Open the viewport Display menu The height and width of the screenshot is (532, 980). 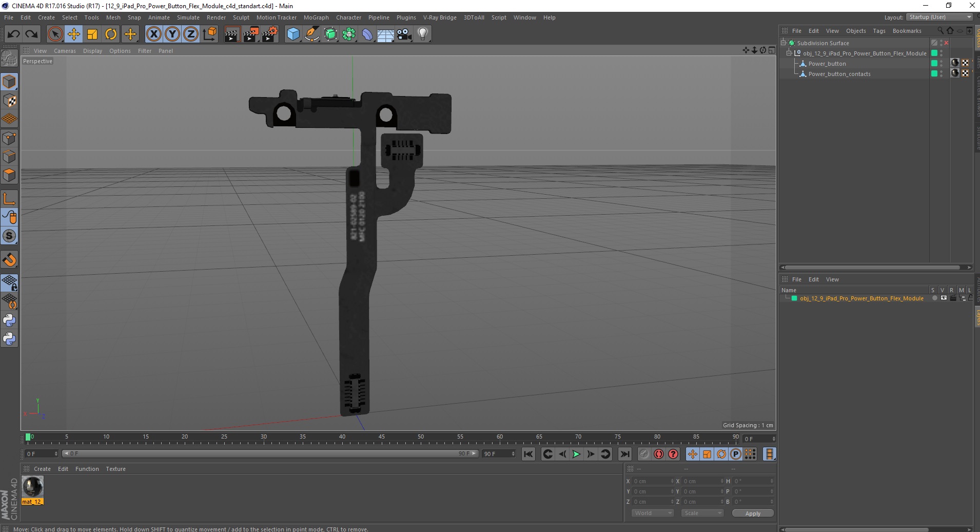pyautogui.click(x=92, y=51)
